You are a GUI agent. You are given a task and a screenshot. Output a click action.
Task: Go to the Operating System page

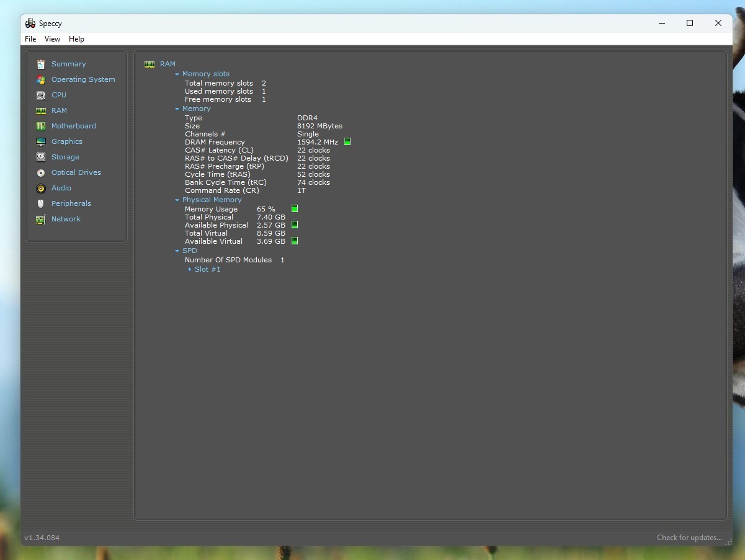[x=83, y=79]
